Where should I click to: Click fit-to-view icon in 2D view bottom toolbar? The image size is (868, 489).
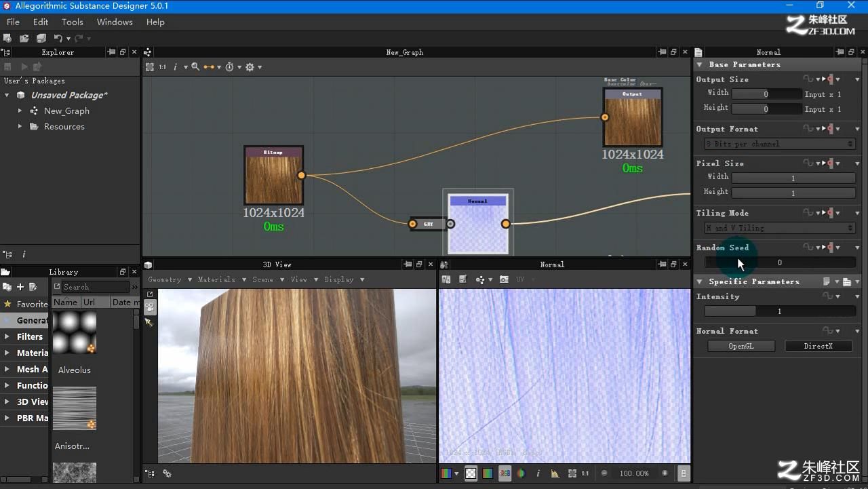click(x=572, y=473)
